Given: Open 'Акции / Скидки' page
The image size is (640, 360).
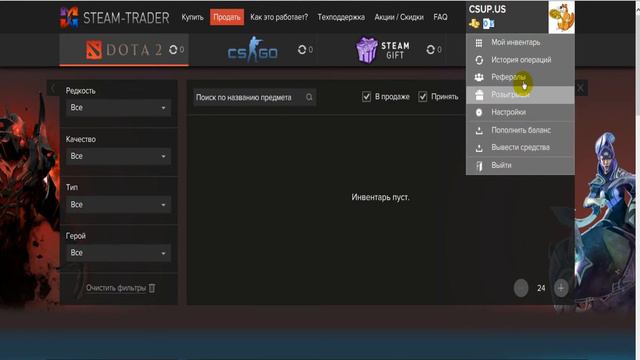Looking at the screenshot, I should [x=399, y=17].
